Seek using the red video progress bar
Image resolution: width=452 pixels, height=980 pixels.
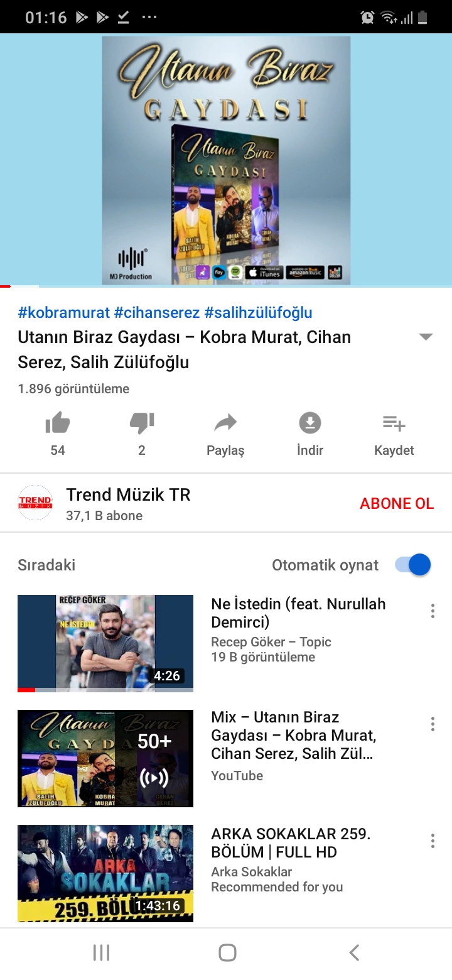pos(226,286)
